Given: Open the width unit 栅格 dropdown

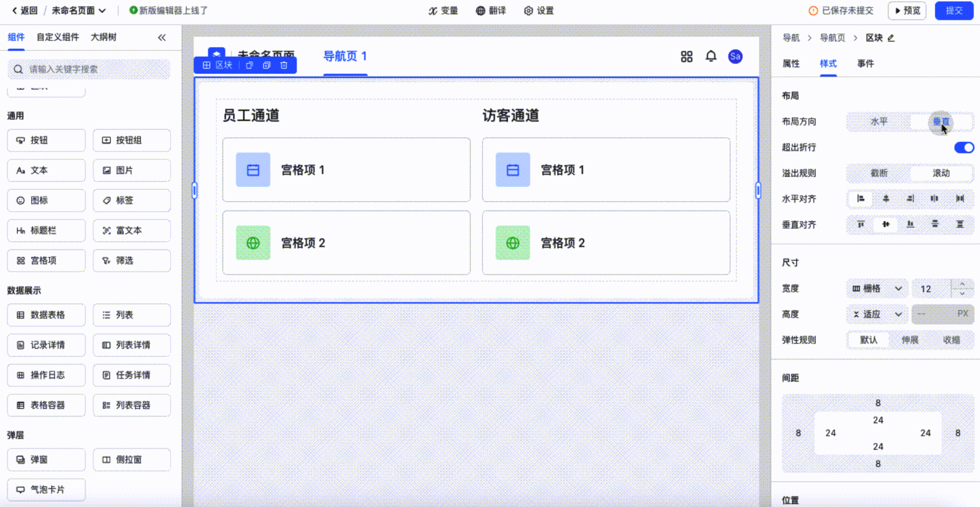Looking at the screenshot, I should pyautogui.click(x=877, y=289).
